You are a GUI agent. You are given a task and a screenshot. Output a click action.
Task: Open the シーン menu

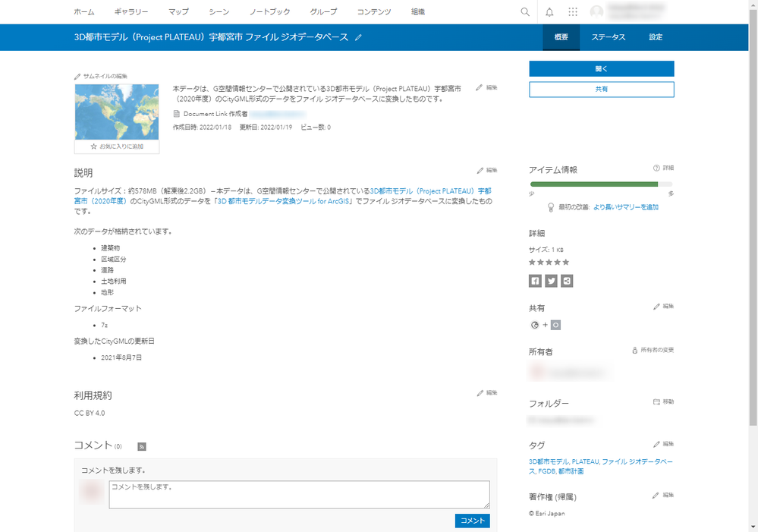[219, 11]
